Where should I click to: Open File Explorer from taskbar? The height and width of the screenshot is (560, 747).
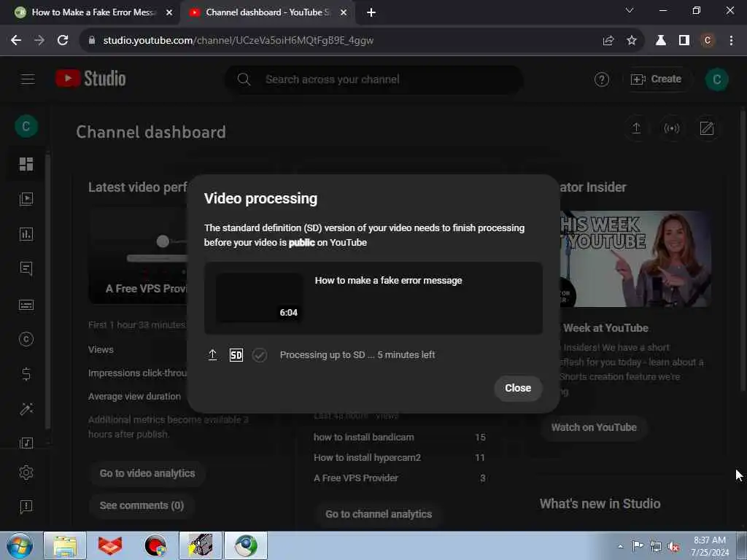(x=65, y=545)
